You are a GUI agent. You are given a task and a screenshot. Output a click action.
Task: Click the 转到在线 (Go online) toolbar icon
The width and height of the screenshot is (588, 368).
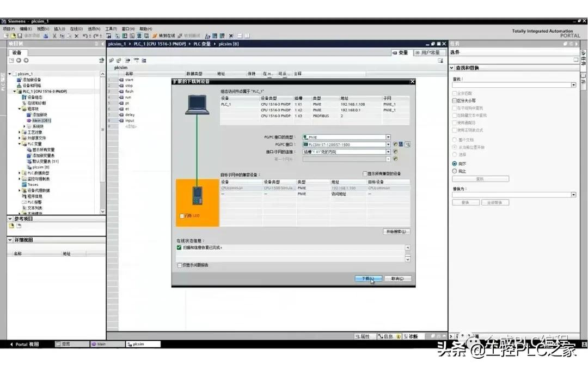coord(164,35)
